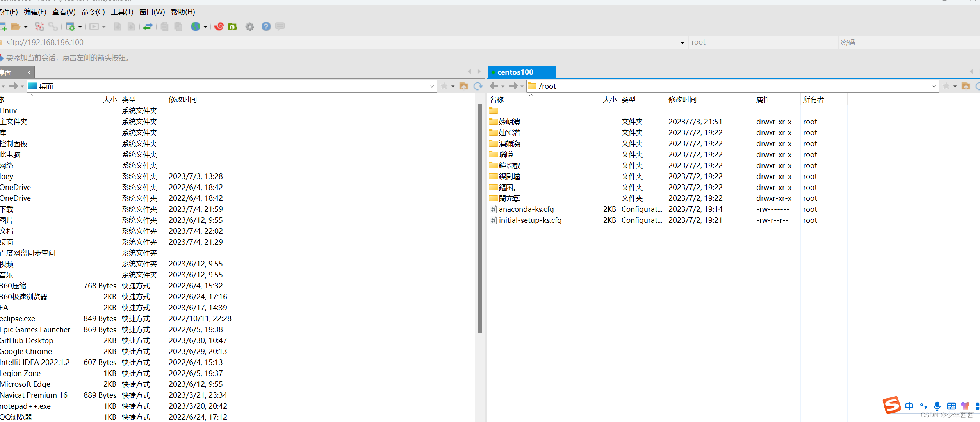
Task: Select IntelliJ IDEA 2022.1.2 local entry
Action: coord(35,363)
